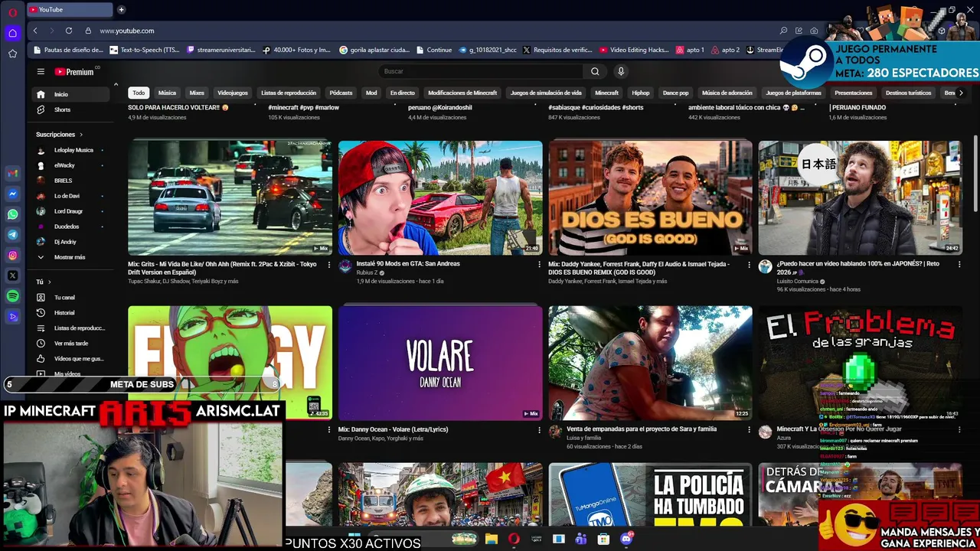Click the Opera menu logo

pyautogui.click(x=13, y=12)
